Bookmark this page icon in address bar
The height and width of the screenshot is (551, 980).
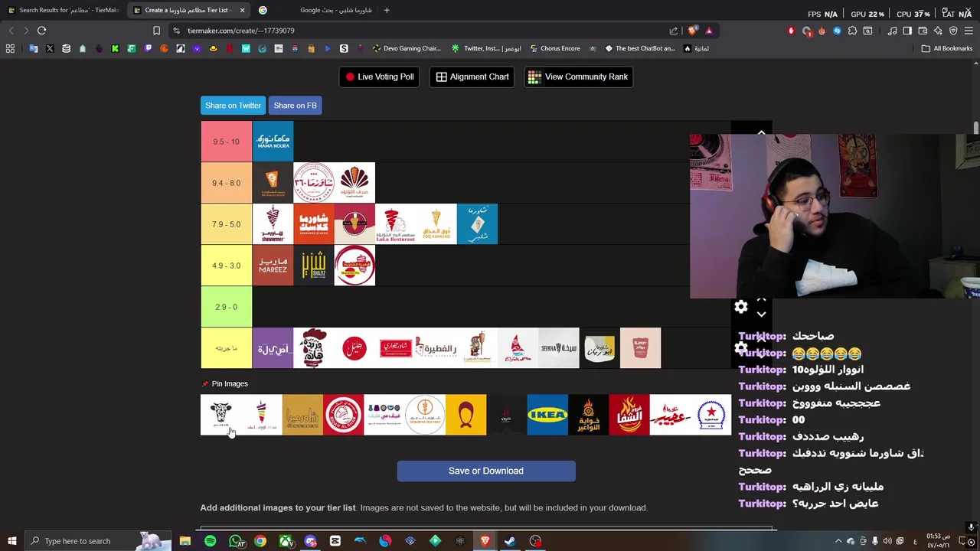(x=156, y=31)
